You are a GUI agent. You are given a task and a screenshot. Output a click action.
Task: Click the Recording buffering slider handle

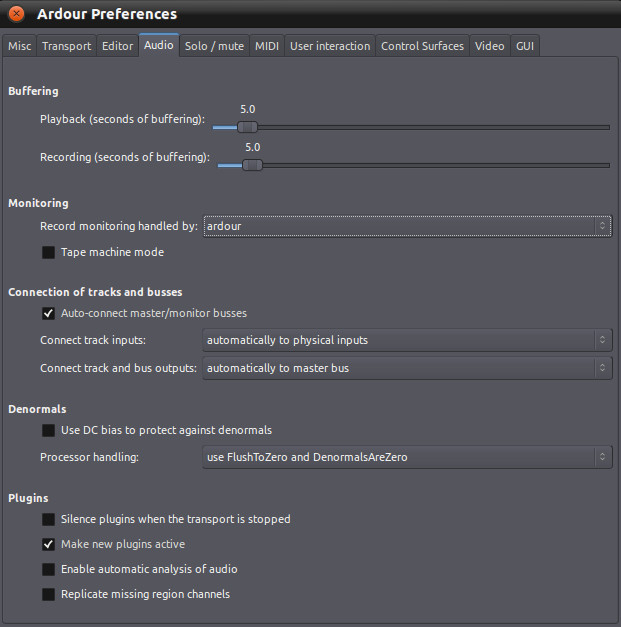coord(253,165)
